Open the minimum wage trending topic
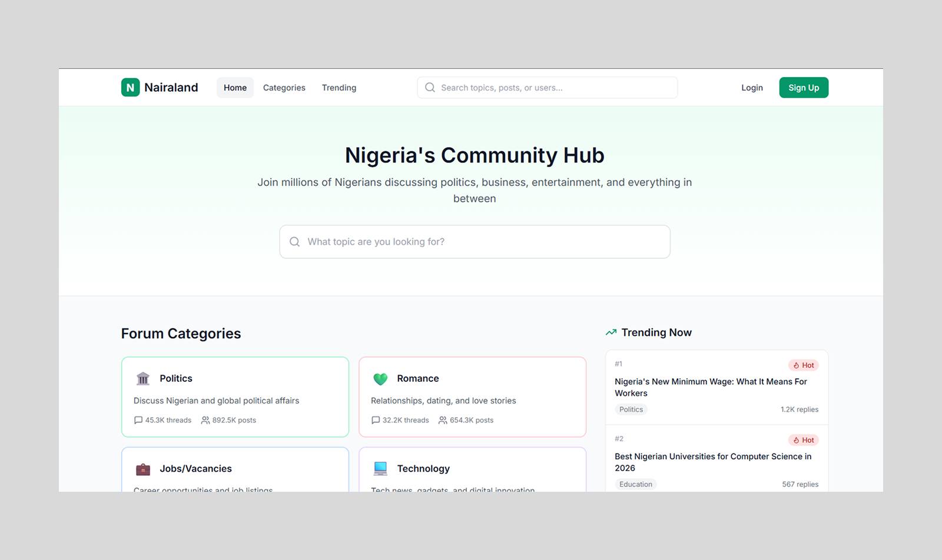Viewport: 942px width, 560px height. coord(711,387)
